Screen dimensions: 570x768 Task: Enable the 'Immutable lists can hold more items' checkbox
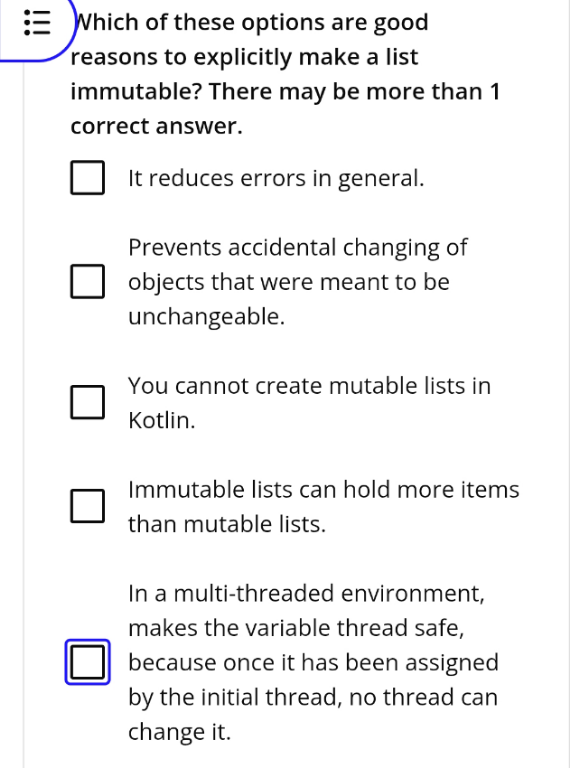(x=88, y=506)
